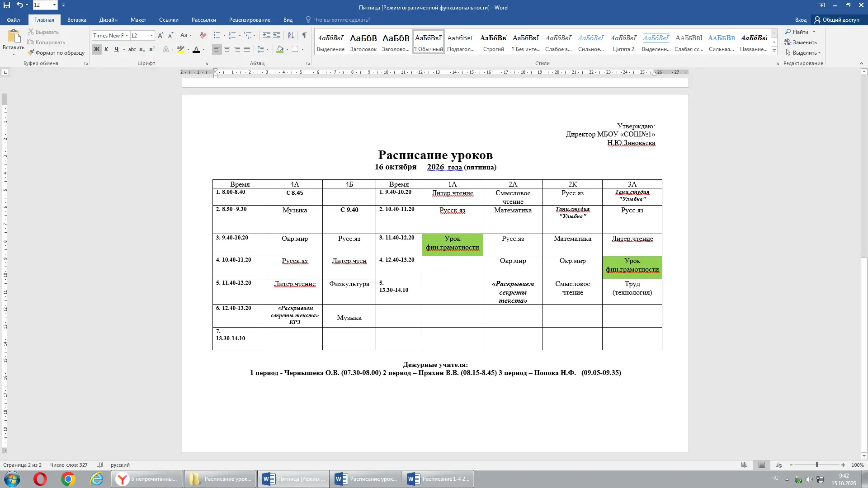This screenshot has width=868, height=488.
Task: Toggle italic (К) formatting
Action: [106, 49]
